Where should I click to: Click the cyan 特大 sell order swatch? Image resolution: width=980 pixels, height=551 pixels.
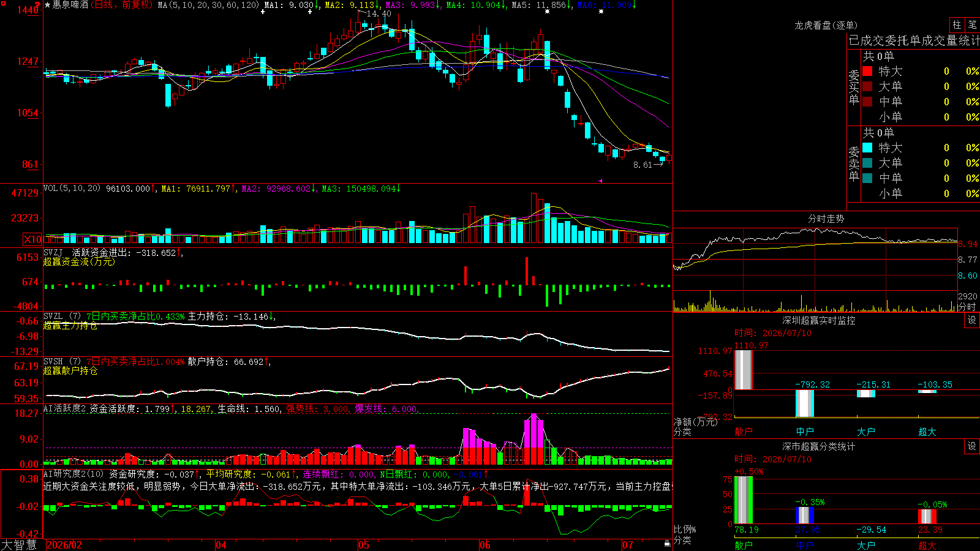867,148
